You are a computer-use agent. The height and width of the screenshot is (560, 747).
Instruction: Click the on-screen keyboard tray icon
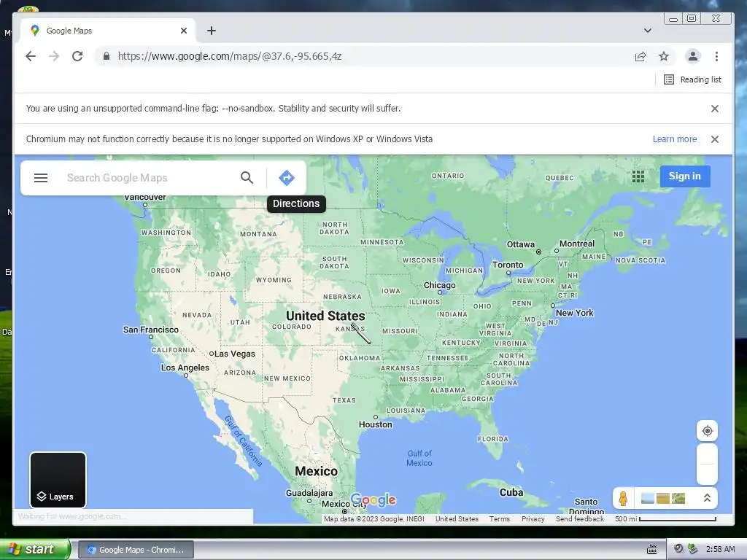tap(651, 550)
